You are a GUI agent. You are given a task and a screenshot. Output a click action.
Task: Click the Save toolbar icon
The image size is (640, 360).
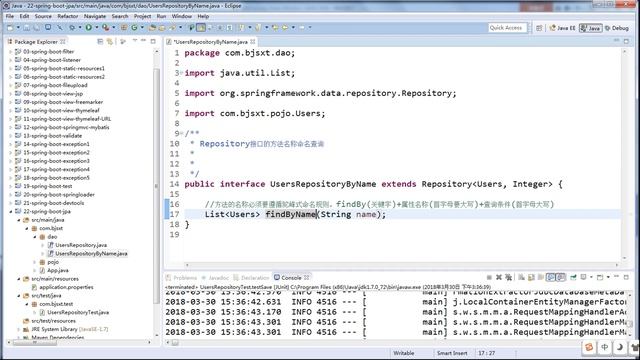[27, 28]
